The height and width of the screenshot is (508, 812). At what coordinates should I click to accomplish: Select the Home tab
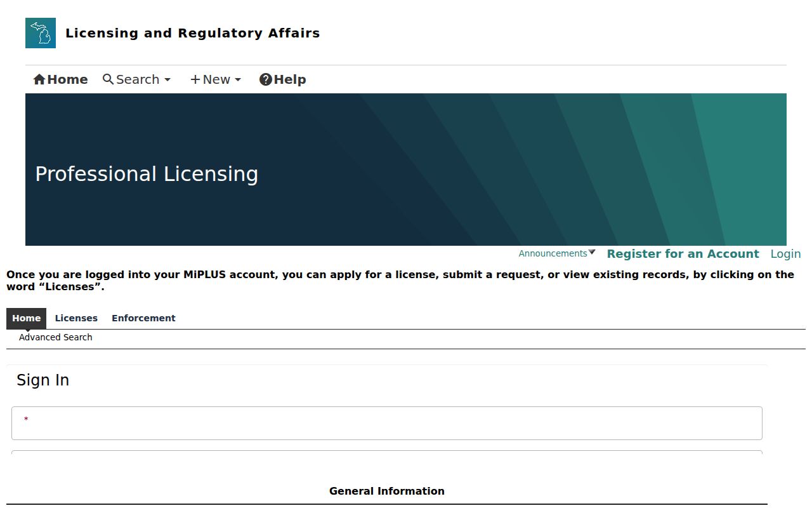pyautogui.click(x=27, y=318)
